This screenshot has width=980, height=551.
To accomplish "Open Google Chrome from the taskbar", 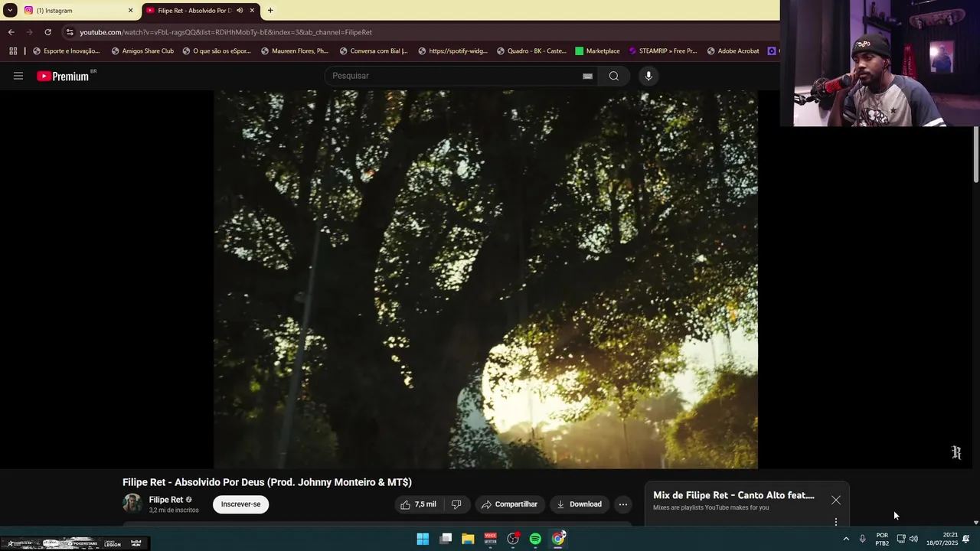I will click(x=558, y=539).
